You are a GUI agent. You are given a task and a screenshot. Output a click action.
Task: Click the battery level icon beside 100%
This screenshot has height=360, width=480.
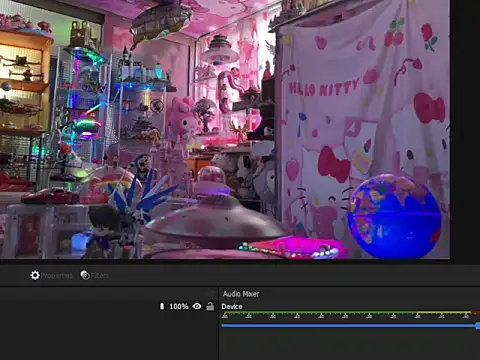click(x=162, y=306)
